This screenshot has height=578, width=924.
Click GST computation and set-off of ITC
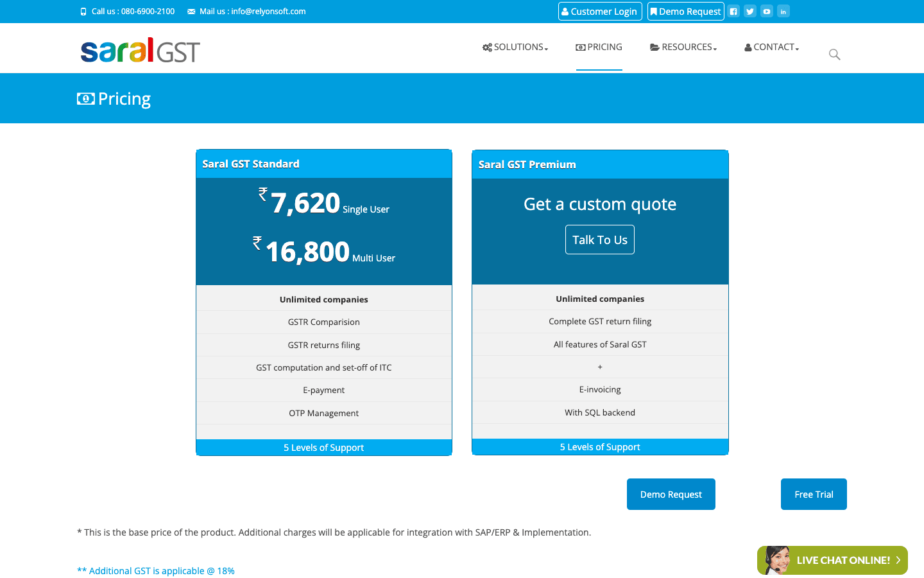click(x=324, y=368)
